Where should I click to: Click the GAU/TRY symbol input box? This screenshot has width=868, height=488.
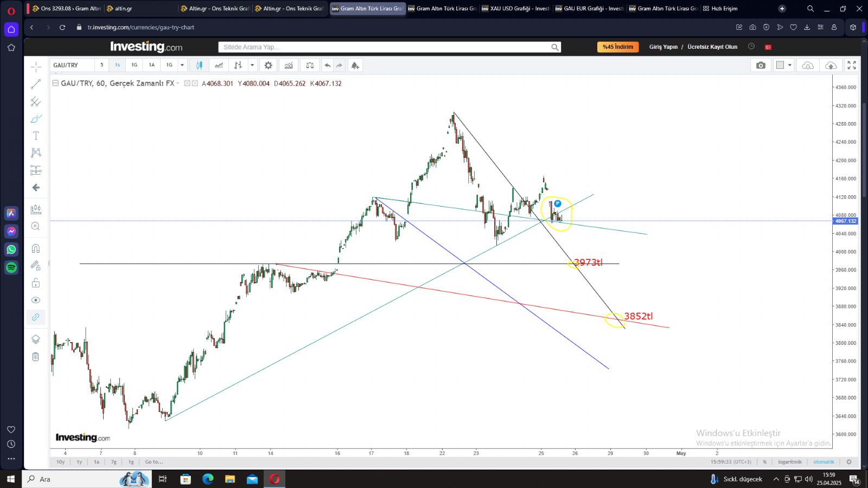click(x=72, y=65)
